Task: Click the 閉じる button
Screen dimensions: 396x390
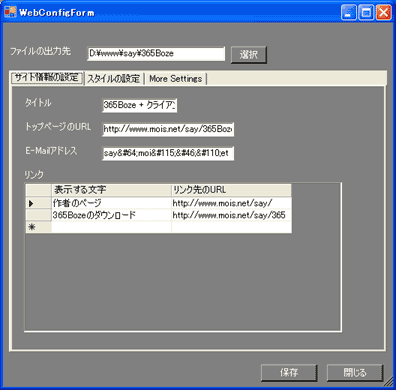Action: point(355,372)
